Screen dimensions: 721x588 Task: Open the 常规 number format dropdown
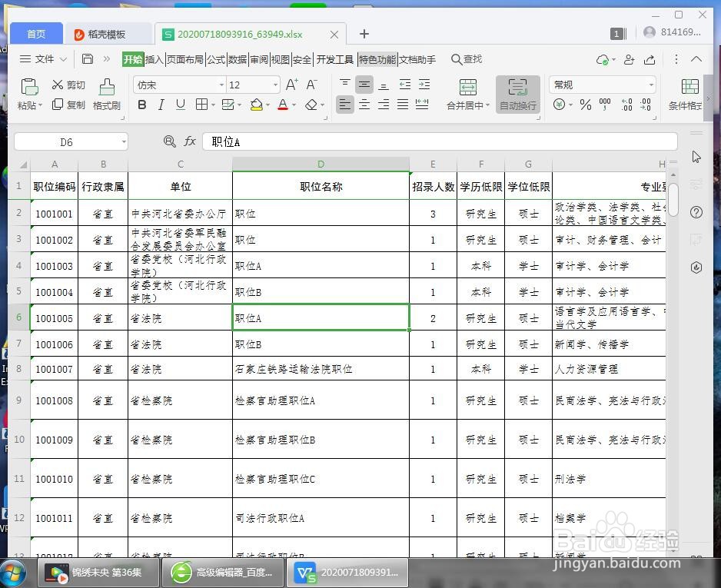[650, 85]
